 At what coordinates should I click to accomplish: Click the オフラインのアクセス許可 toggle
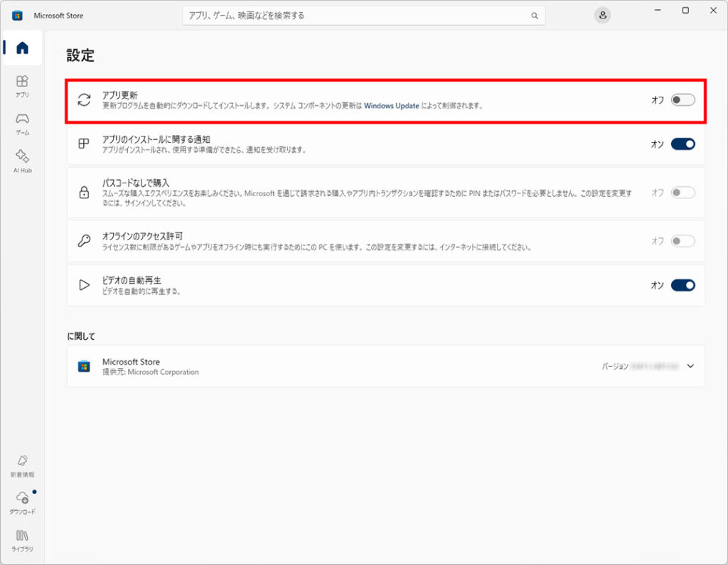(682, 241)
